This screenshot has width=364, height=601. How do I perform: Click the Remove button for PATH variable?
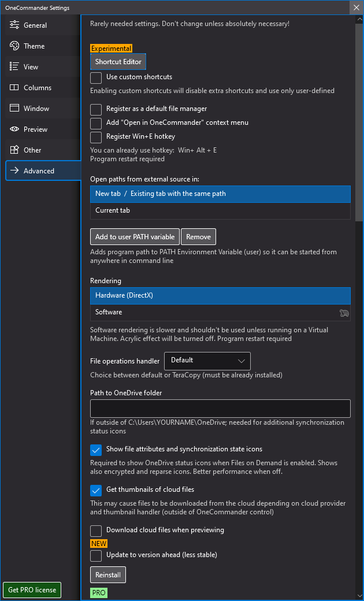click(198, 237)
